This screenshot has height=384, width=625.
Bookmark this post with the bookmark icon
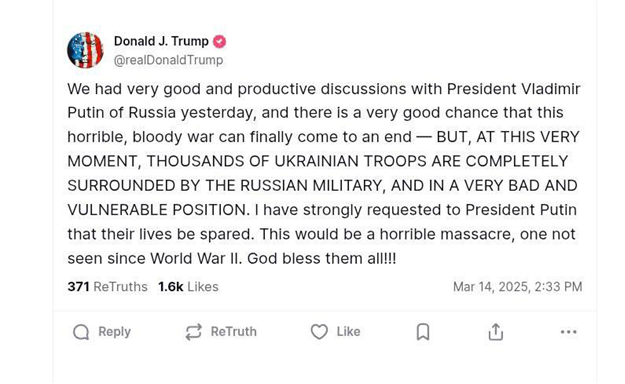pyautogui.click(x=423, y=332)
